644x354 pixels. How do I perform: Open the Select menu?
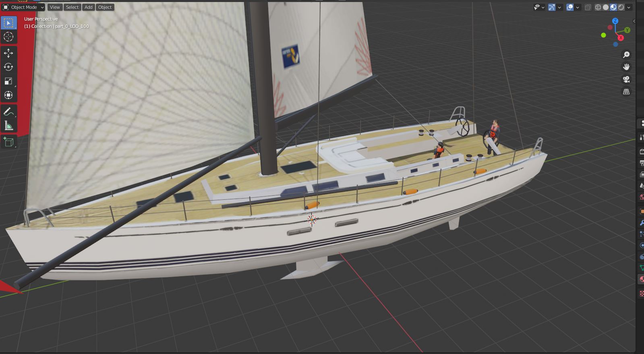(72, 7)
